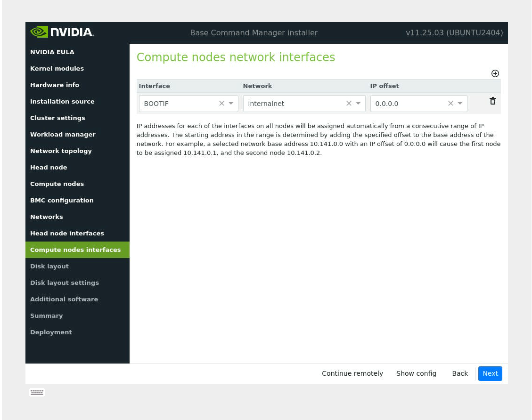Click the Back button
This screenshot has height=420, width=532.
[x=459, y=373]
